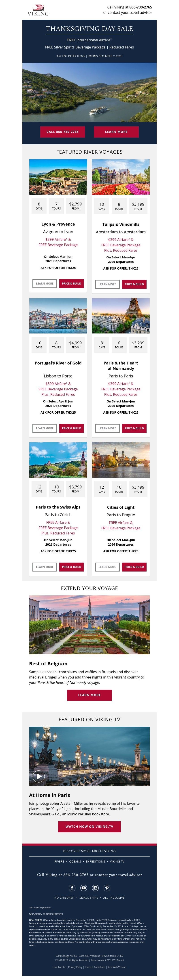Screen dimensions: 179x980
Task: Open the Privacy Policy link
Action: pyautogui.click(x=75, y=967)
